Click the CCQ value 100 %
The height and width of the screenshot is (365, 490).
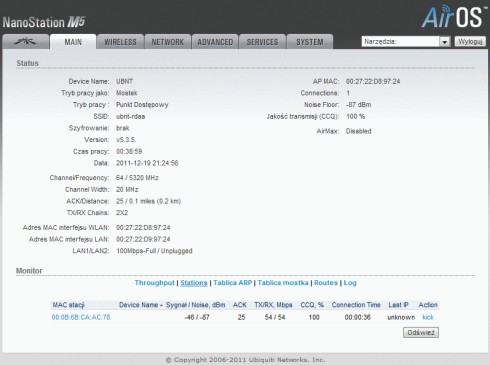(x=355, y=116)
